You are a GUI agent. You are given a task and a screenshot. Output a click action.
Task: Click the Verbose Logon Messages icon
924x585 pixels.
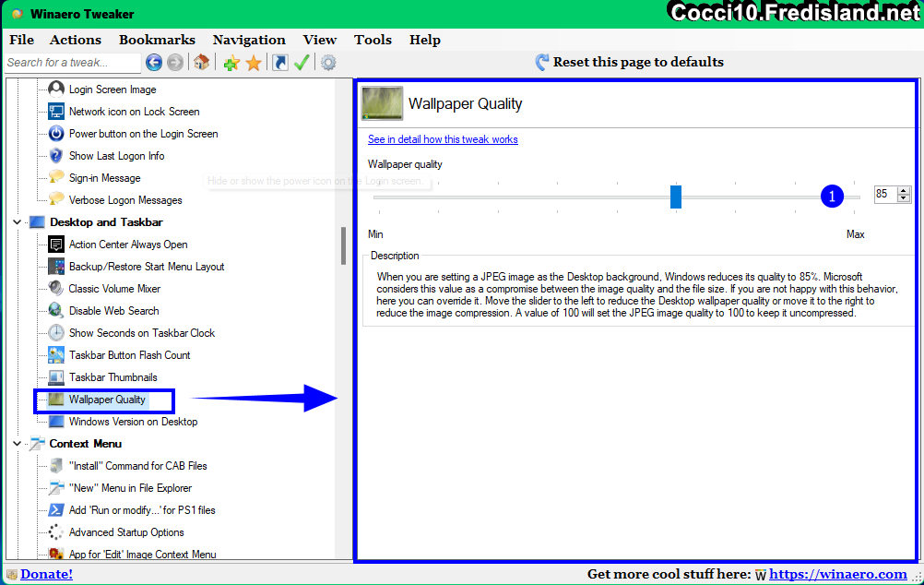pos(56,200)
